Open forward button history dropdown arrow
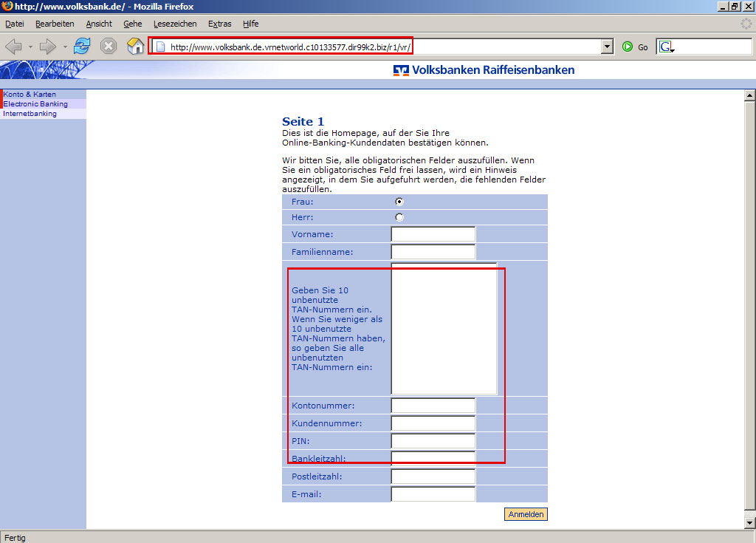The image size is (756, 543). pos(65,47)
